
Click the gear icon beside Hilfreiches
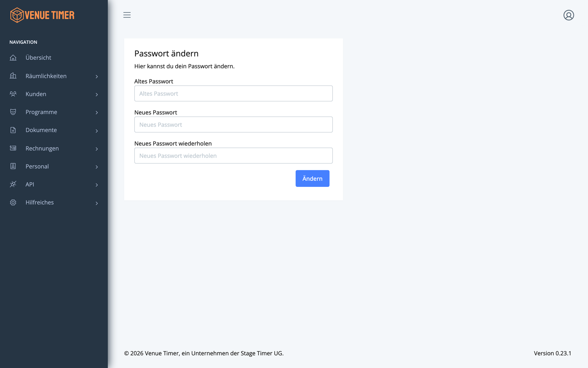coord(13,202)
